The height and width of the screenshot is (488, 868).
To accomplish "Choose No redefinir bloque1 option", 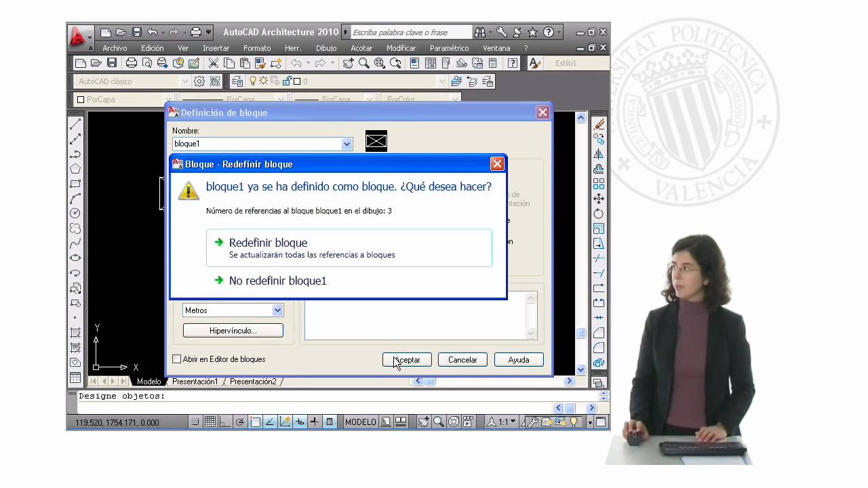I will [349, 281].
